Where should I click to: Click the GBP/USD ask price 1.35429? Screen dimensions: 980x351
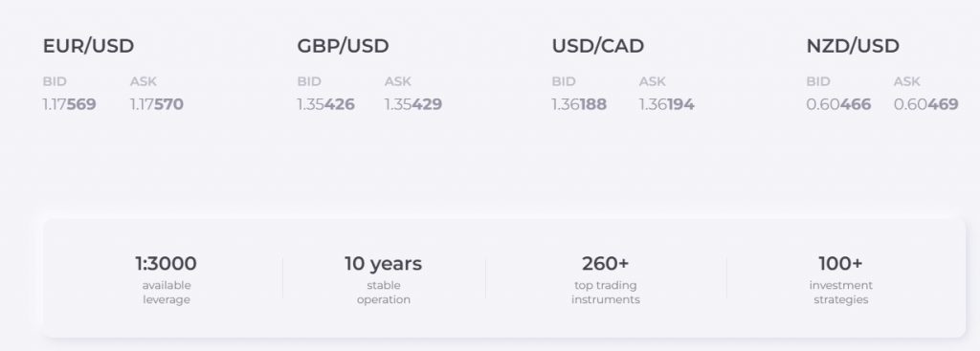pos(413,104)
